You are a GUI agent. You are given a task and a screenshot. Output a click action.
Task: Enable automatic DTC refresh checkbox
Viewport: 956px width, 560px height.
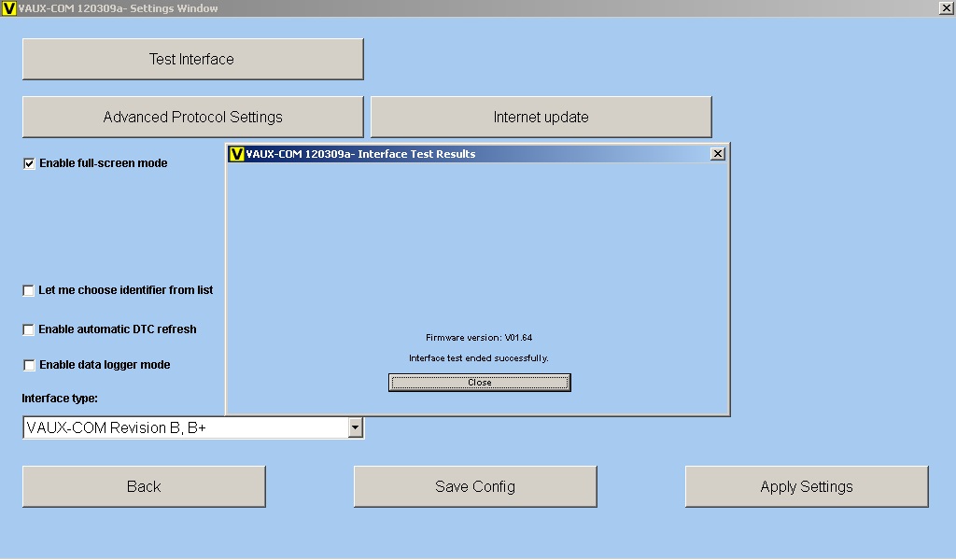click(x=28, y=329)
